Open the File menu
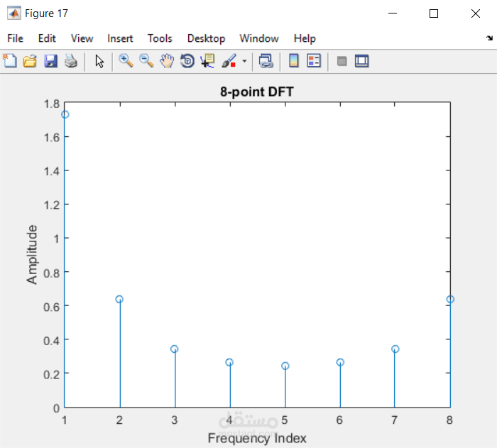497x448 pixels. 15,38
